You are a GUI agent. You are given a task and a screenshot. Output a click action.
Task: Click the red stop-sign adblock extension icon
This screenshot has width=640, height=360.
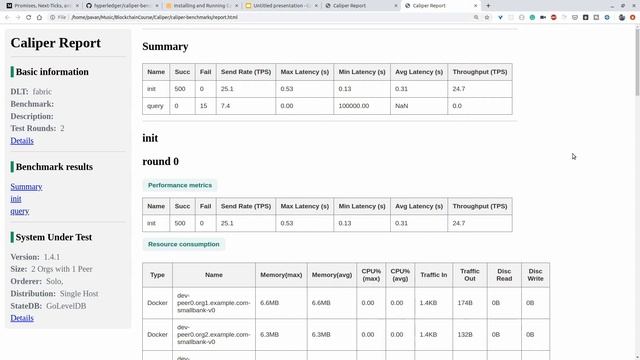click(x=553, y=18)
